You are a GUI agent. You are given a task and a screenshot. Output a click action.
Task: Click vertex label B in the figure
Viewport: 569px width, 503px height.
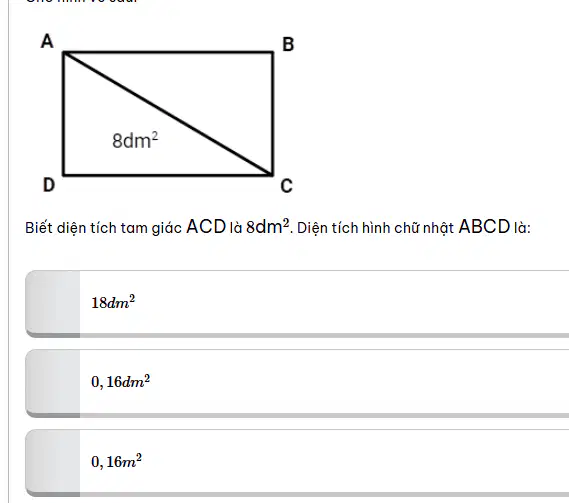pos(288,44)
